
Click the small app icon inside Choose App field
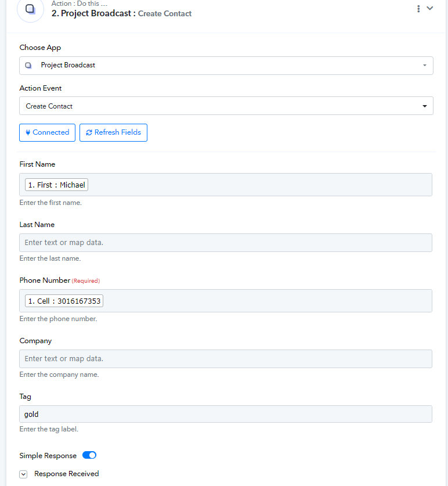tap(28, 66)
